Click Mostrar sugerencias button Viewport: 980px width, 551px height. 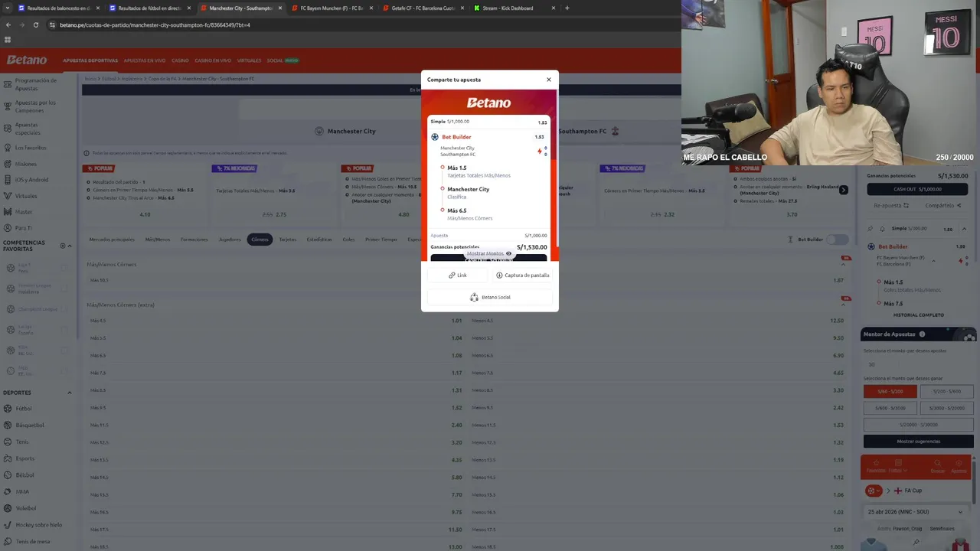[918, 441]
